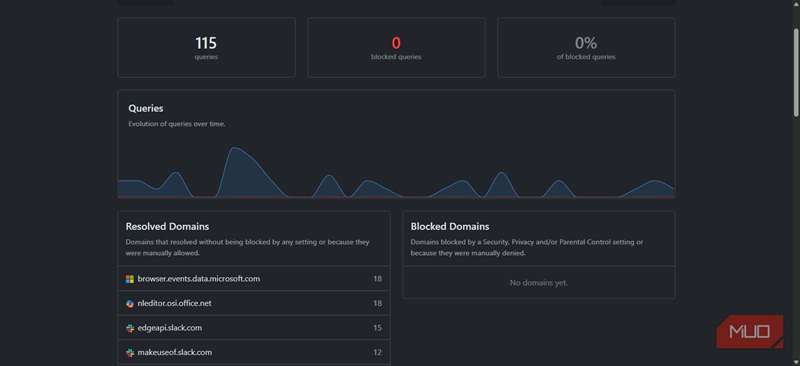Select browser.events.data.microsoft.com domain row

[x=254, y=279]
